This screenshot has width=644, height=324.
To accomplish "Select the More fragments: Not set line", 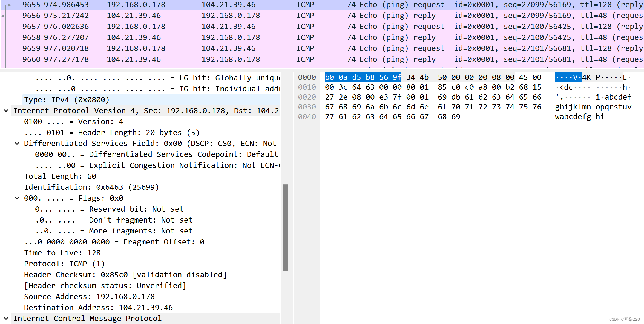I will (x=114, y=231).
